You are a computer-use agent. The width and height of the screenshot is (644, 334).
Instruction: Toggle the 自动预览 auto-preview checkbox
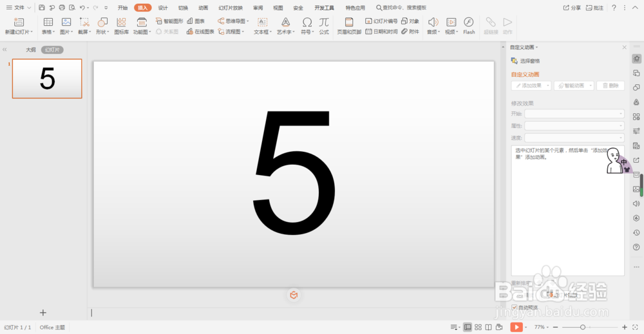pos(514,308)
